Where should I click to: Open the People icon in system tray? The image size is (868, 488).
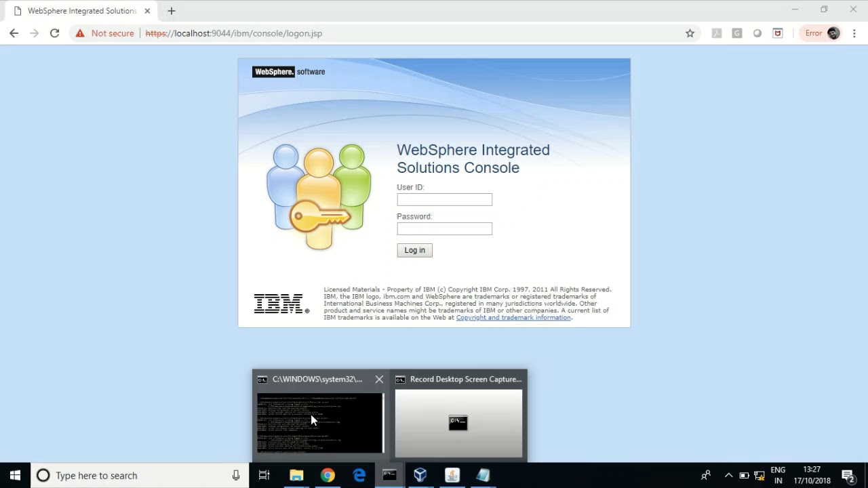click(706, 475)
